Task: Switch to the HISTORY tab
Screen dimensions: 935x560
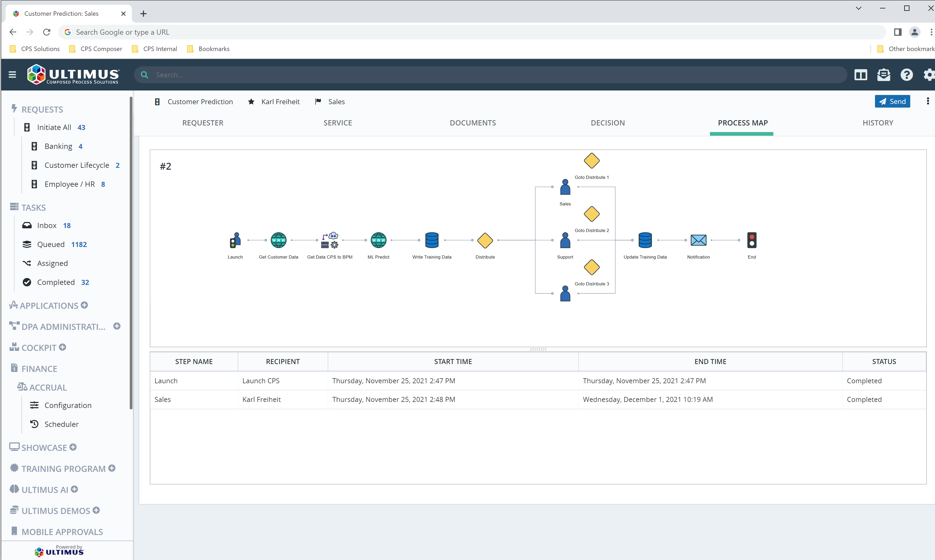Action: 878,123
